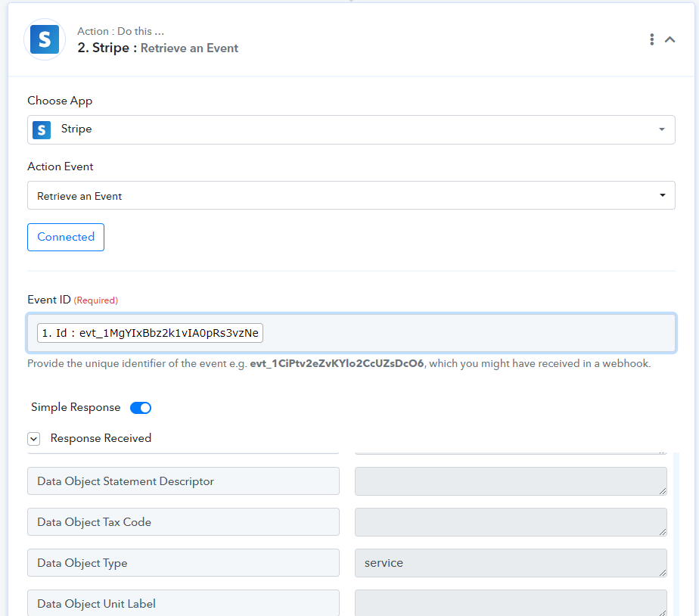Collapse the Stripe action step

point(669,39)
